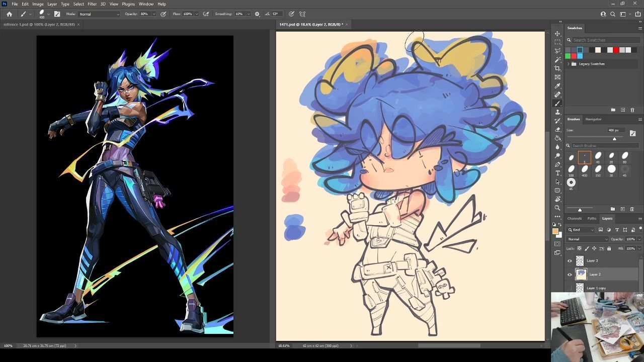
Task: Switch to the Channels tab
Action: (x=575, y=219)
